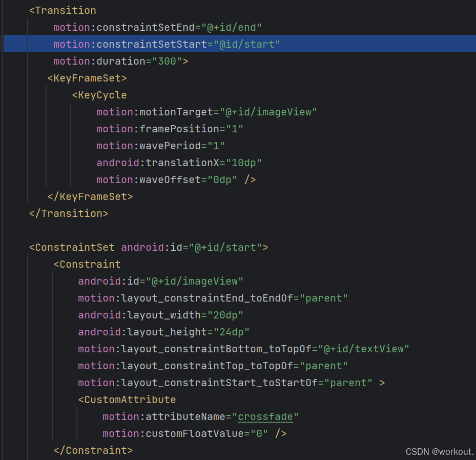Click the underlined "crossfade" attribute value
The image size is (476, 460).
[265, 416]
